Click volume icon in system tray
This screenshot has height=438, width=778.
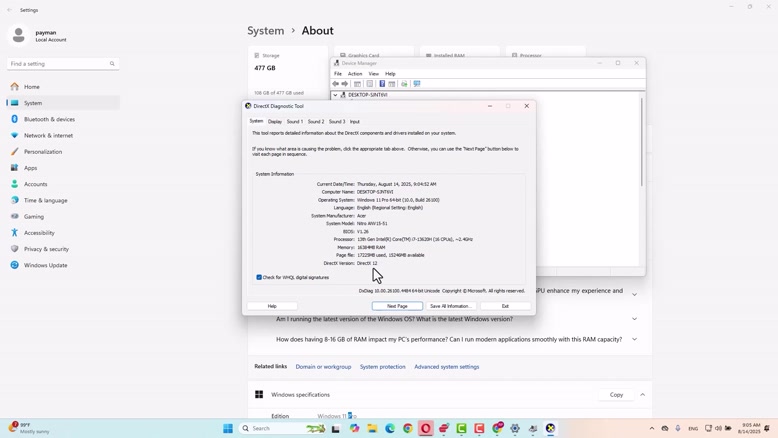click(718, 428)
